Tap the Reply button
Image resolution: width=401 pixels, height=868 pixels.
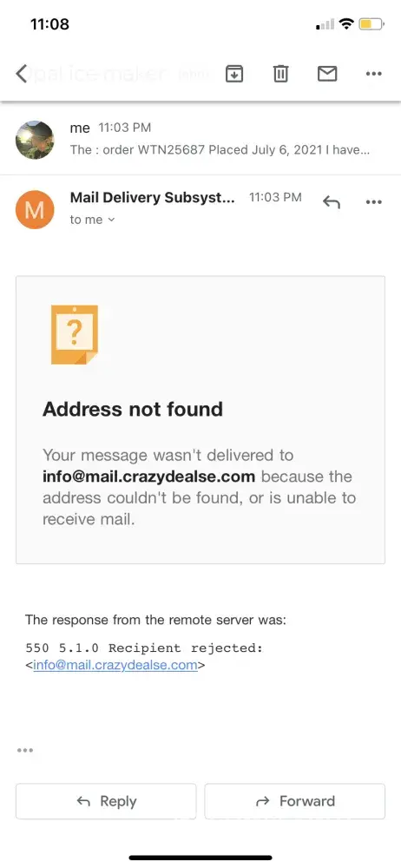[x=106, y=801]
